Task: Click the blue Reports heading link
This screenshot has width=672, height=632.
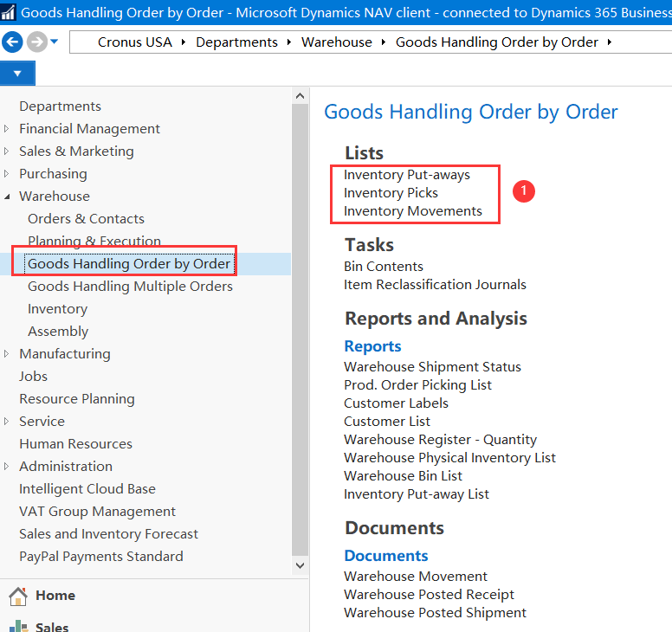Action: tap(372, 346)
